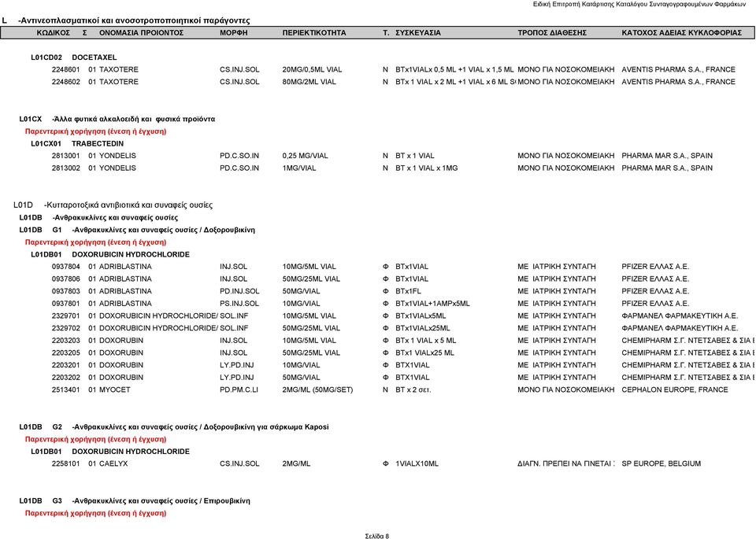Click the L01D category heading
The image size is (756, 539).
pyautogui.click(x=113, y=205)
